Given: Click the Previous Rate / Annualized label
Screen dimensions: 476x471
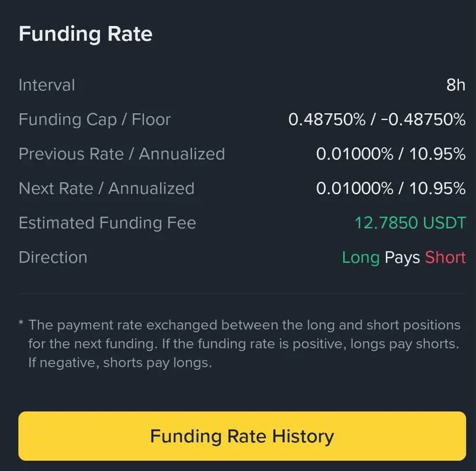Looking at the screenshot, I should click(x=121, y=154).
